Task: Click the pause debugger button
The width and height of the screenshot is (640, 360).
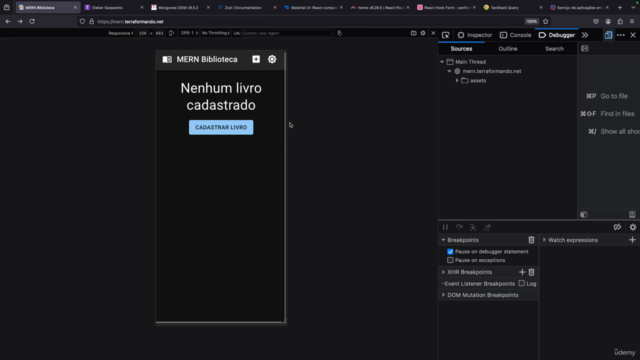Action: click(445, 227)
